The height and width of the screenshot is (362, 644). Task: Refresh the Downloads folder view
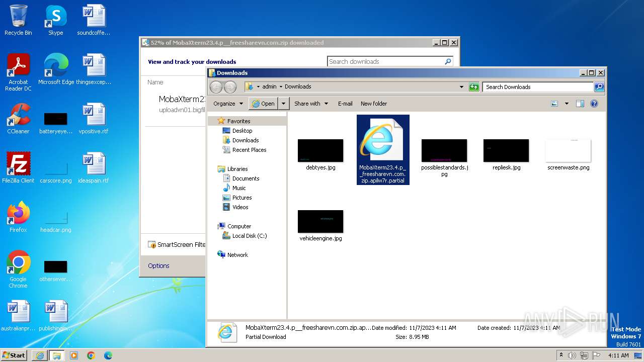[474, 87]
